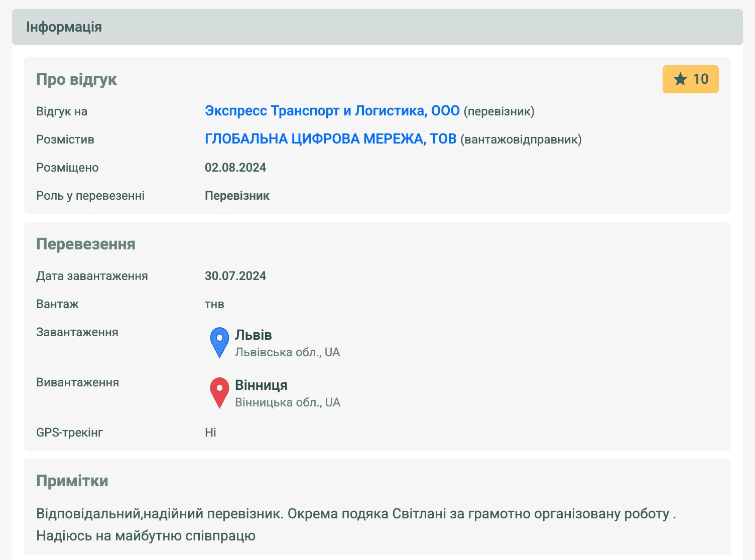Image resolution: width=755 pixels, height=560 pixels.
Task: Click the Вінницька обл., UA region text
Action: click(x=288, y=402)
